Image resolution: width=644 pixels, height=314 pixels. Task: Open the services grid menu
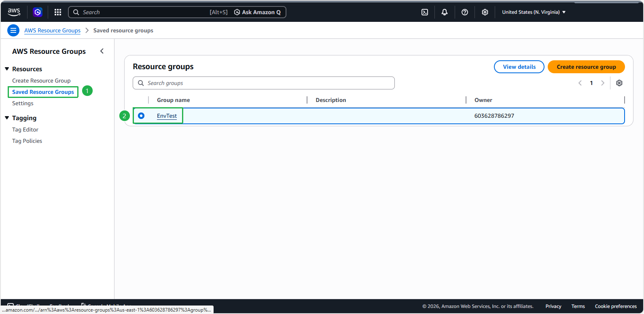coord(58,12)
